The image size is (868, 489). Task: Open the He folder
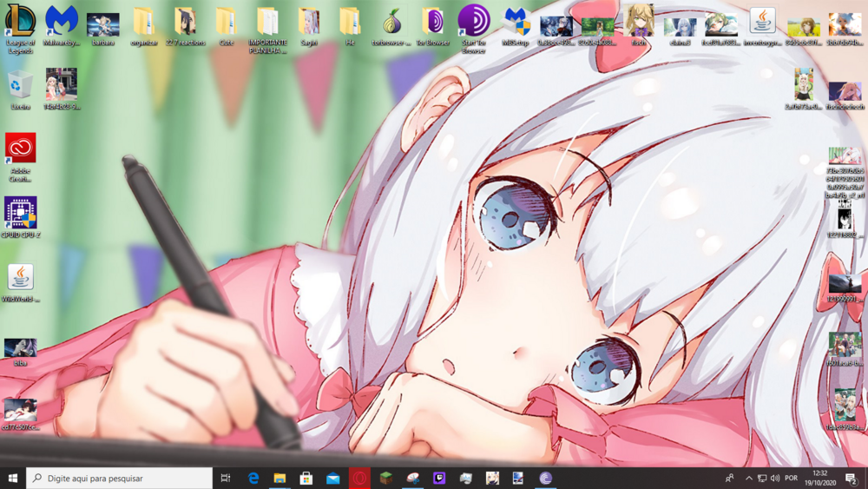click(349, 27)
